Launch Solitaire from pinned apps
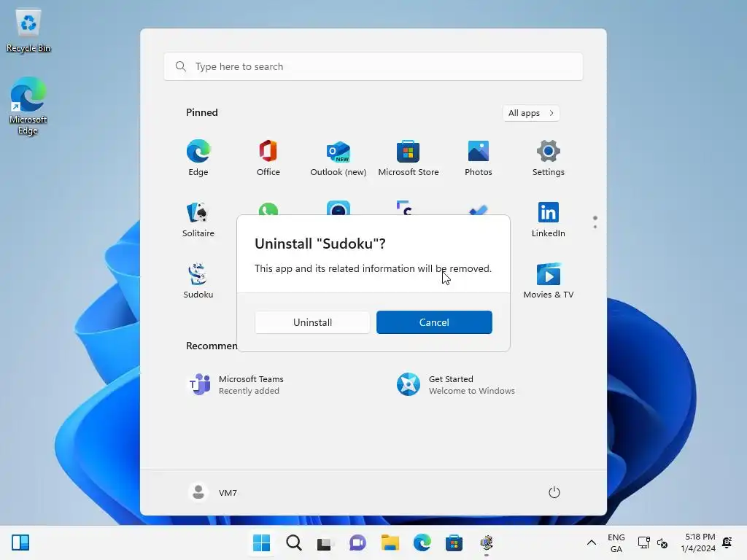Screen dimensions: 747x560 pyautogui.click(x=198, y=219)
